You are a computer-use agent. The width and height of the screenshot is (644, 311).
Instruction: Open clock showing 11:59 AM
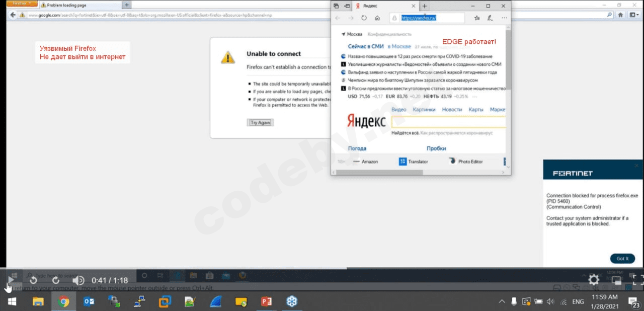(605, 302)
